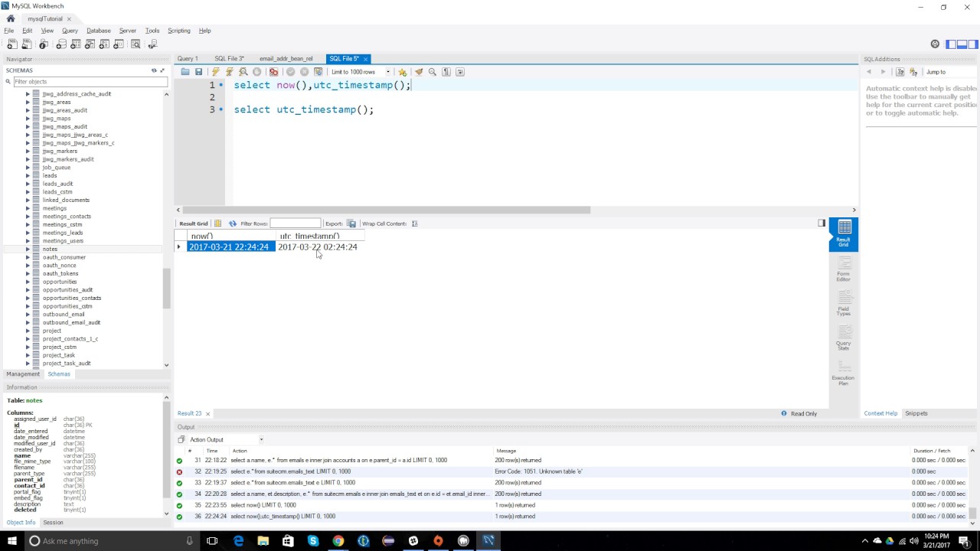Switch to the Snippets tab
Screen dimensions: 980x551
(x=916, y=413)
